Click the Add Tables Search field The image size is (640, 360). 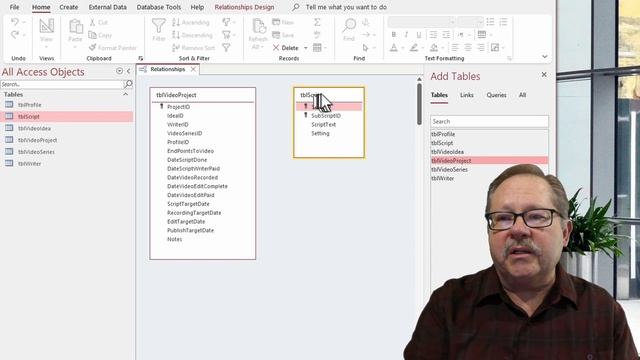(489, 122)
